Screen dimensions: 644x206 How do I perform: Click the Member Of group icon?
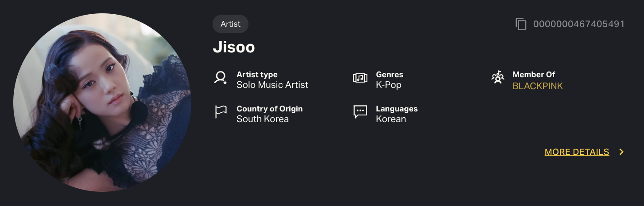pos(498,78)
